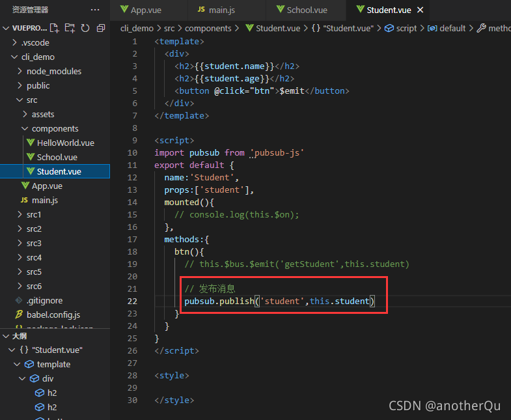Open School.vue in the file tree
Image resolution: width=511 pixels, height=420 pixels.
coord(57,158)
